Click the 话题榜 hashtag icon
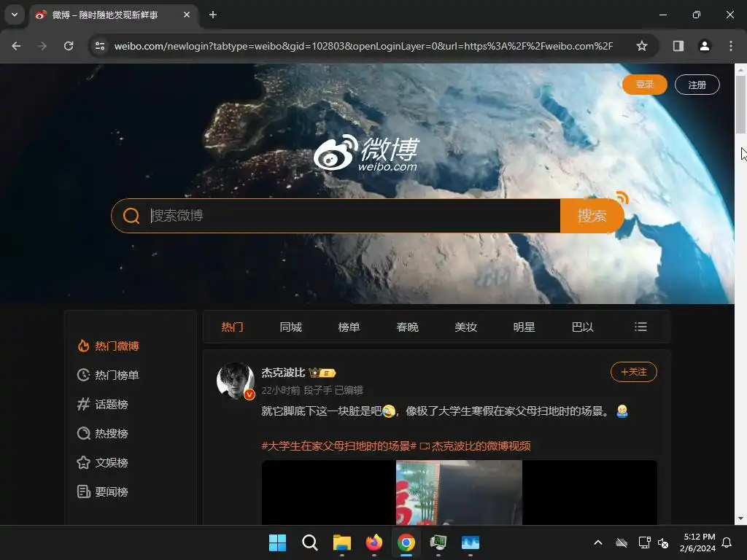The image size is (747, 560). [83, 404]
